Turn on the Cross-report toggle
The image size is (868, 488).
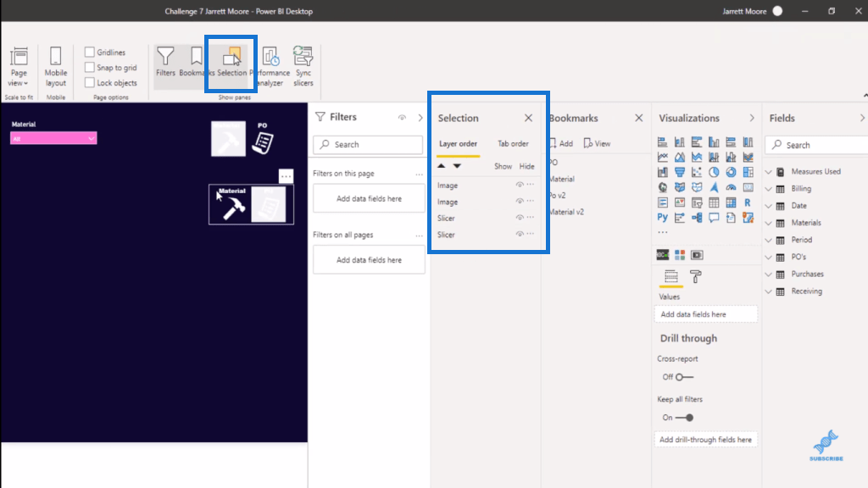[x=684, y=377]
